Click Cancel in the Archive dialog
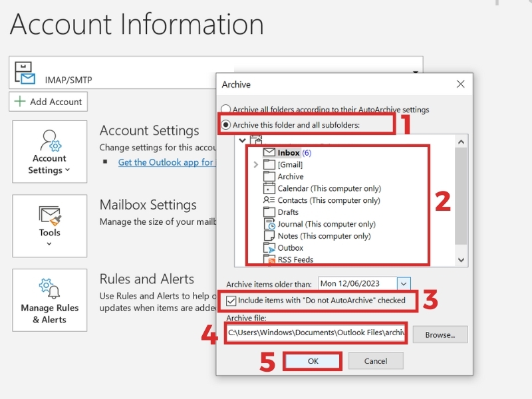532x399 pixels. click(x=376, y=361)
